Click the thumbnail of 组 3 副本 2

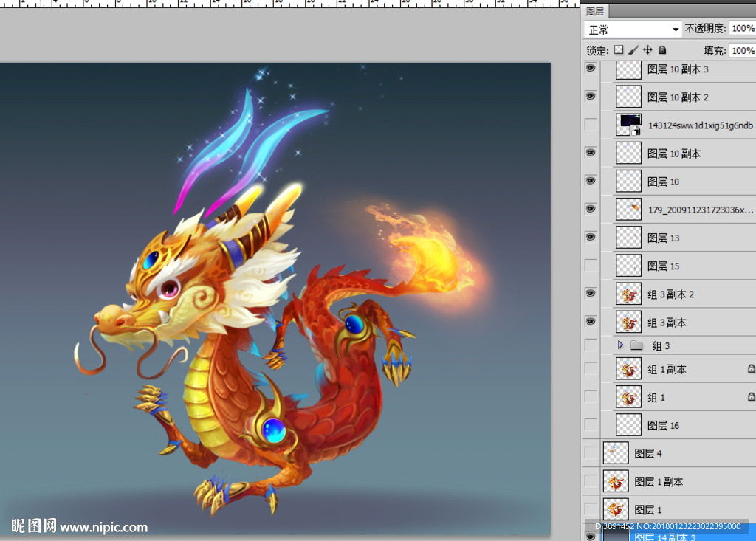(629, 294)
